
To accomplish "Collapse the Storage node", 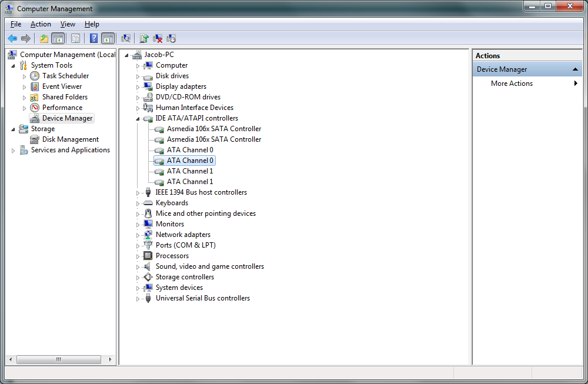I will [x=13, y=129].
